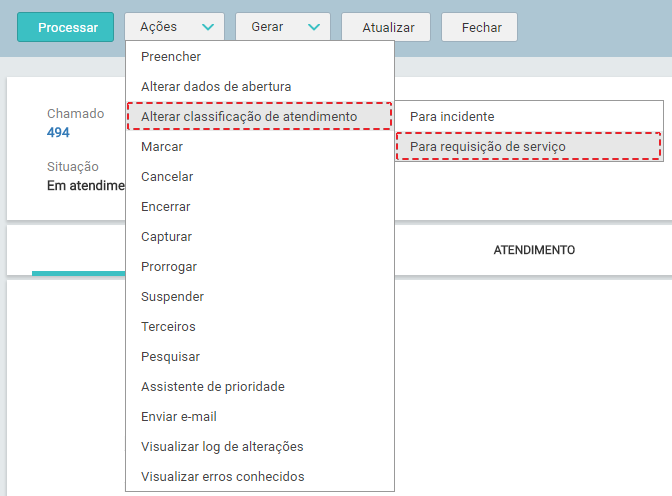Select Marcar menu item
The width and height of the screenshot is (672, 496).
point(162,147)
